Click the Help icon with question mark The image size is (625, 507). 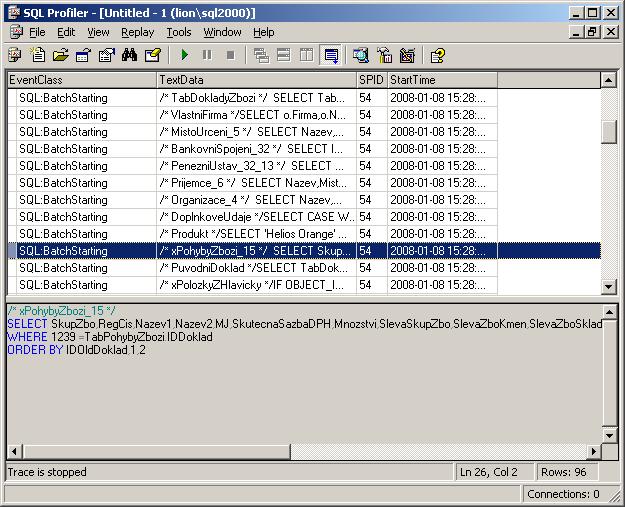coord(437,55)
